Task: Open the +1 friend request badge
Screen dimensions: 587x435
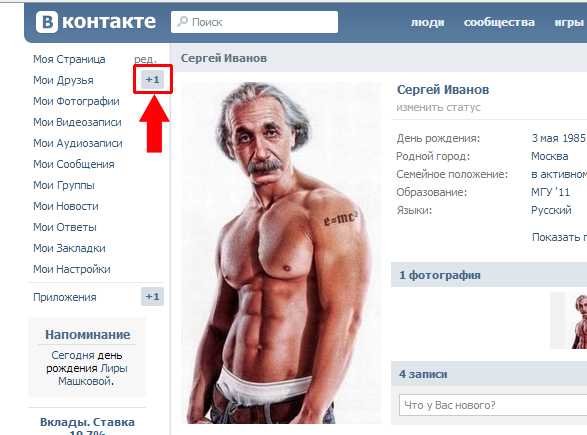Action: [152, 80]
